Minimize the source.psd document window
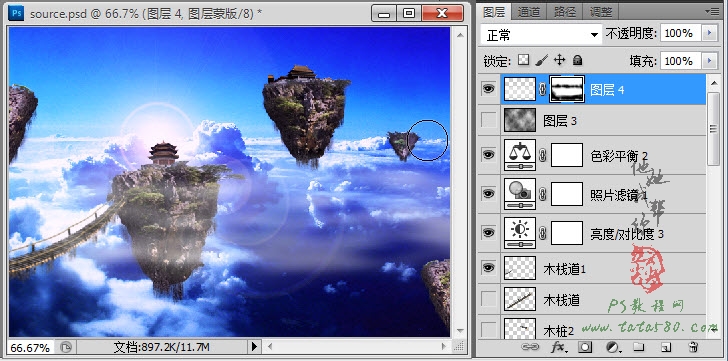Image resolution: width=728 pixels, height=361 pixels. 384,13
